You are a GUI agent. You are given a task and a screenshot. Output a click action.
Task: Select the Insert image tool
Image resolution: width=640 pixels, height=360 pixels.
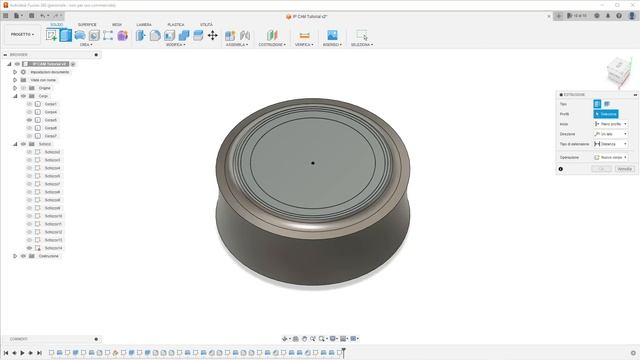coord(332,35)
